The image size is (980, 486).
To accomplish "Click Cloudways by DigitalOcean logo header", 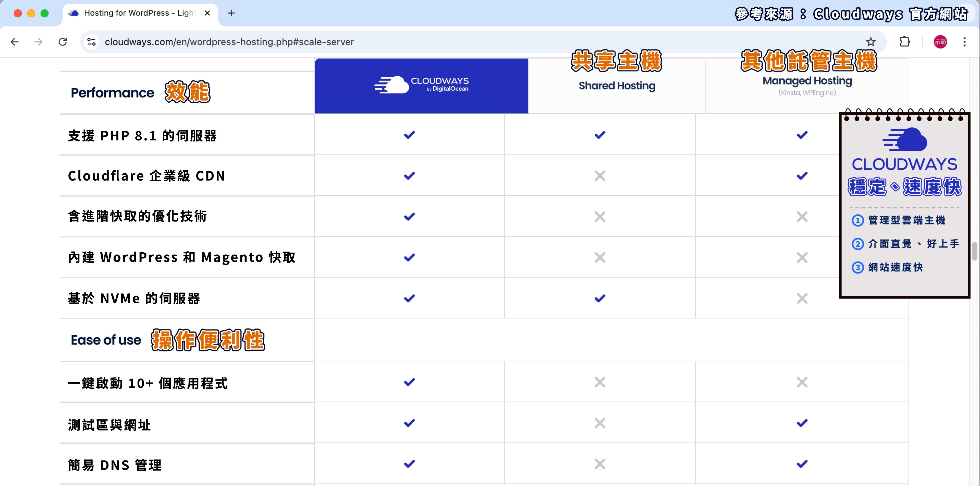I will 422,85.
